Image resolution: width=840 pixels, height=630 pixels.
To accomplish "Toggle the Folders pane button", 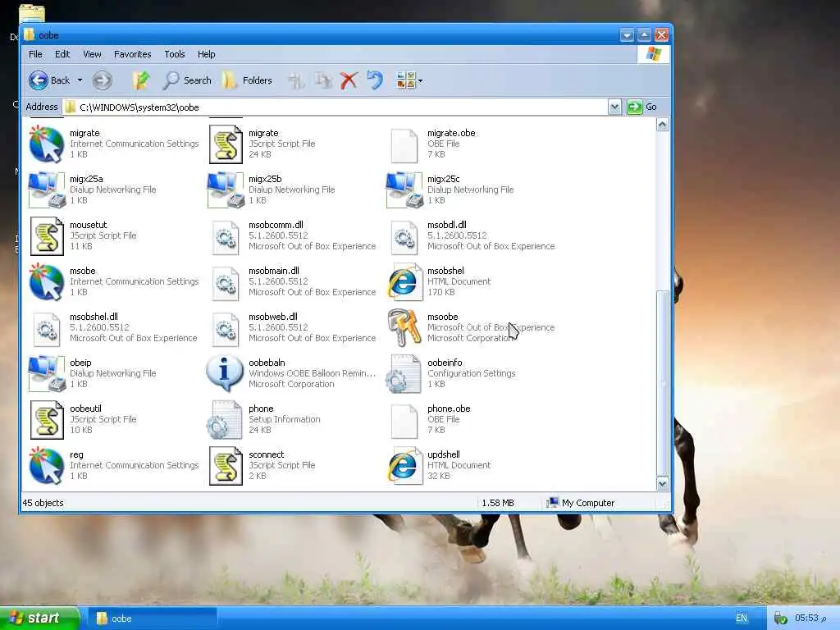I will 247,80.
